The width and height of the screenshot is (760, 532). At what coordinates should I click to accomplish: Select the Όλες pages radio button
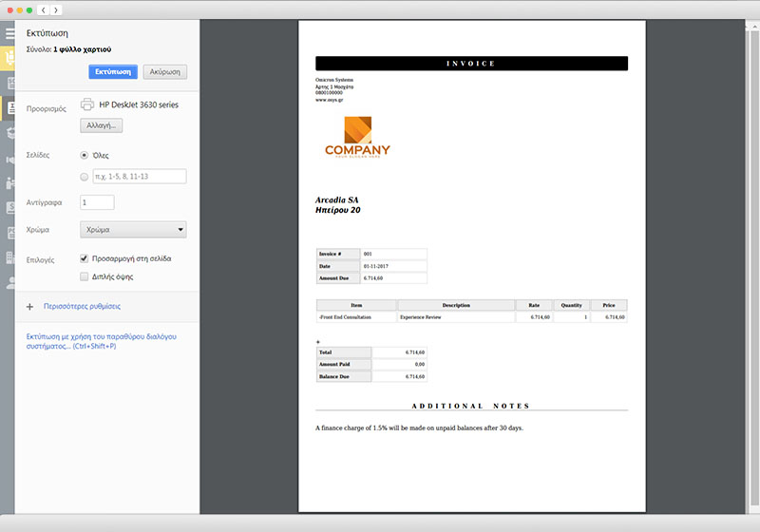[x=85, y=154]
